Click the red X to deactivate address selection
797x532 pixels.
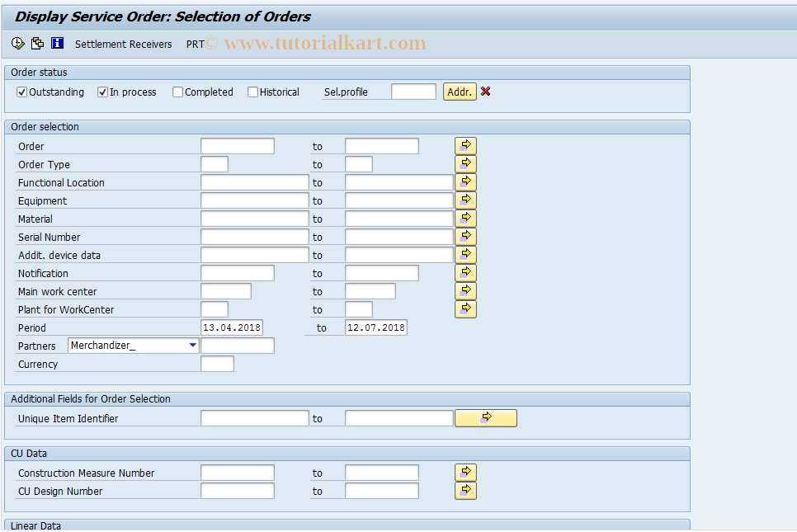pos(485,92)
